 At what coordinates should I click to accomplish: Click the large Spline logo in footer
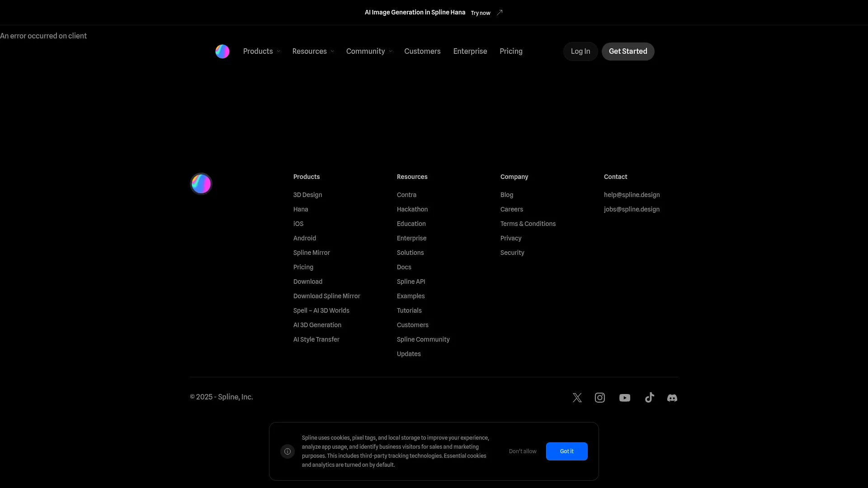point(201,184)
